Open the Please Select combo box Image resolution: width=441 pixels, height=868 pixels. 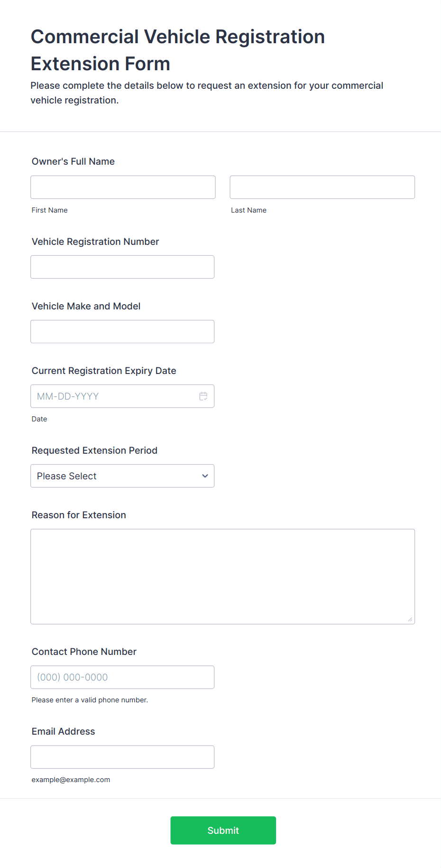coord(114,476)
